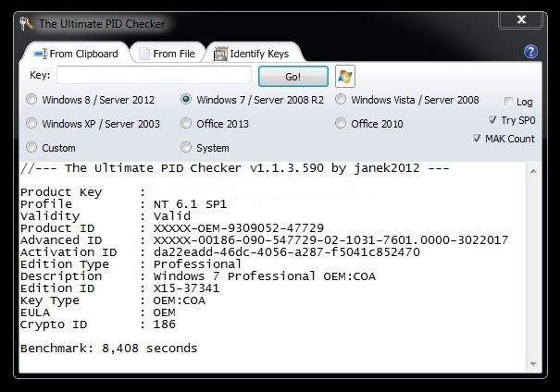Click Activation ID value da22eadd-46dc-4056-a287-f5041c852470
This screenshot has width=560, height=392.
pos(287,252)
